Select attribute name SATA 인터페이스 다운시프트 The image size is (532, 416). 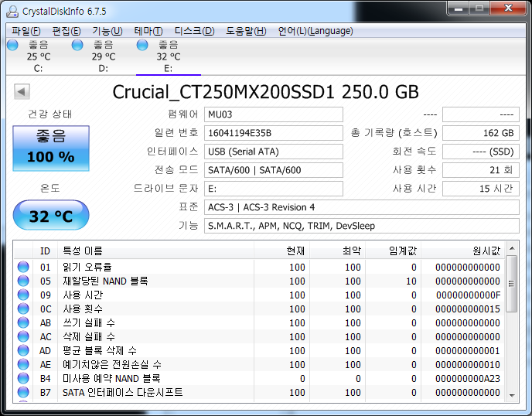click(122, 392)
